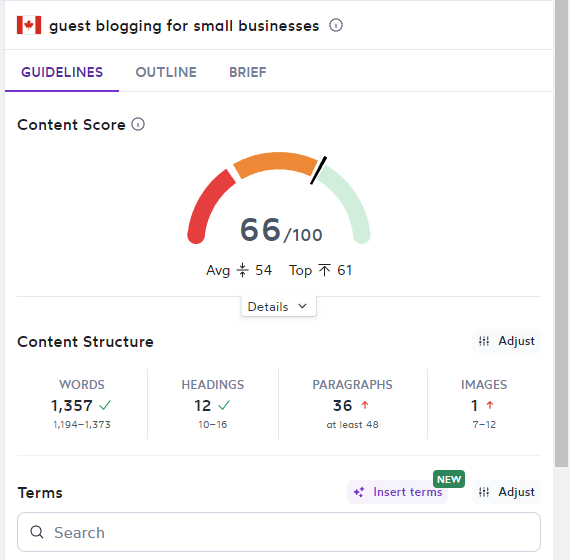Viewport: 570px width, 560px height.
Task: Click the 'at least 48' paragraphs hint
Action: (352, 424)
